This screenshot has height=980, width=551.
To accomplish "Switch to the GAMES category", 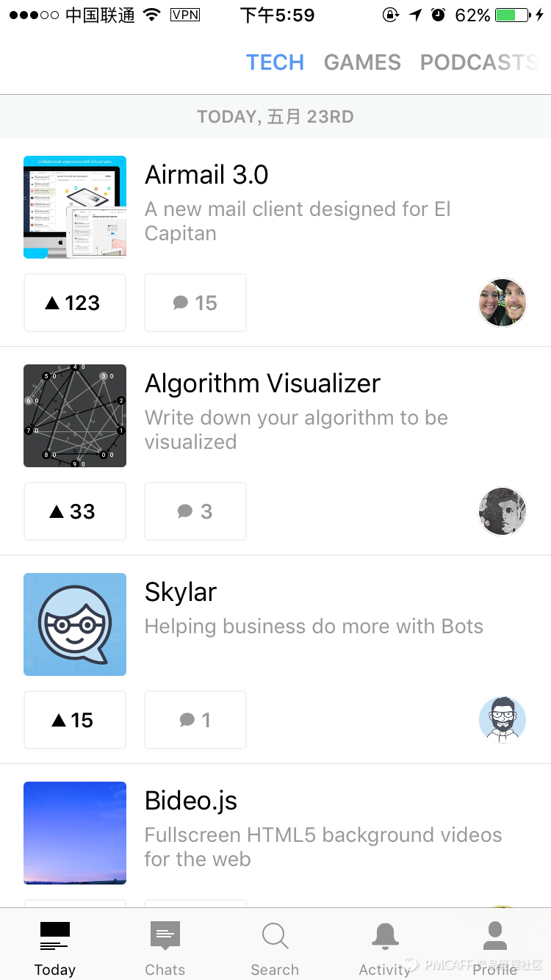I will pos(362,62).
